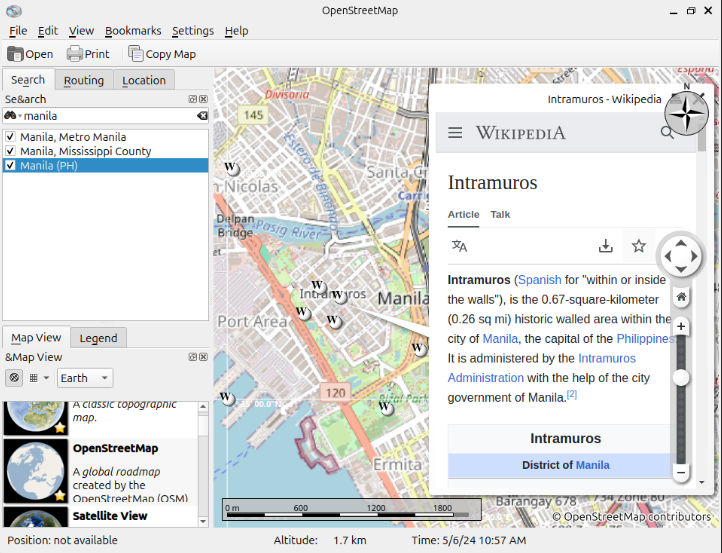
Task: Pan the map down with navigation arrow
Action: coord(681,269)
